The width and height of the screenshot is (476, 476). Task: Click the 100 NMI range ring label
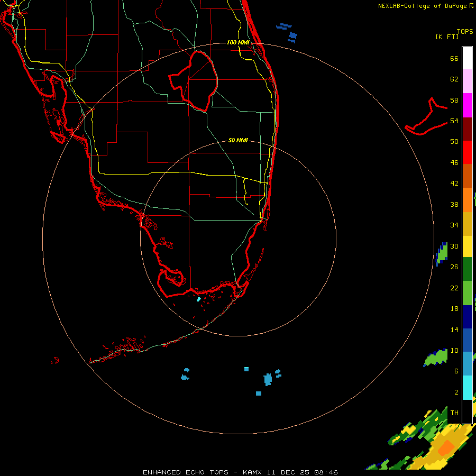coord(238,42)
